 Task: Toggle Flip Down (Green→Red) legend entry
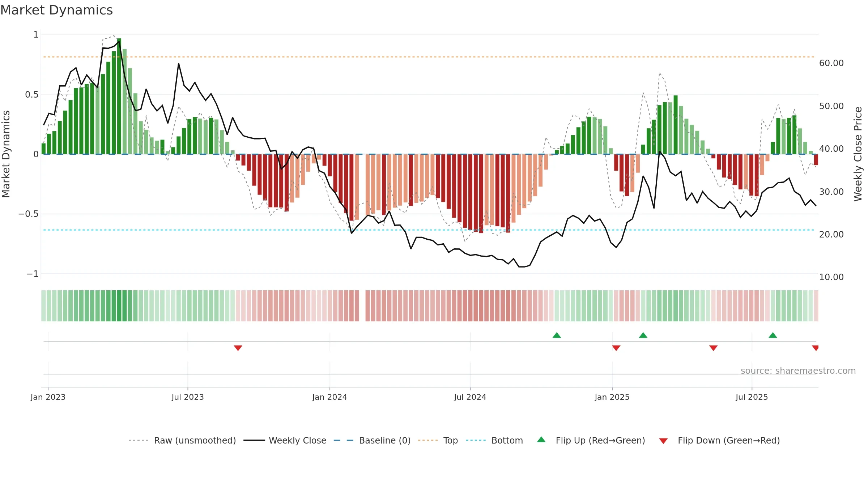coord(719,440)
